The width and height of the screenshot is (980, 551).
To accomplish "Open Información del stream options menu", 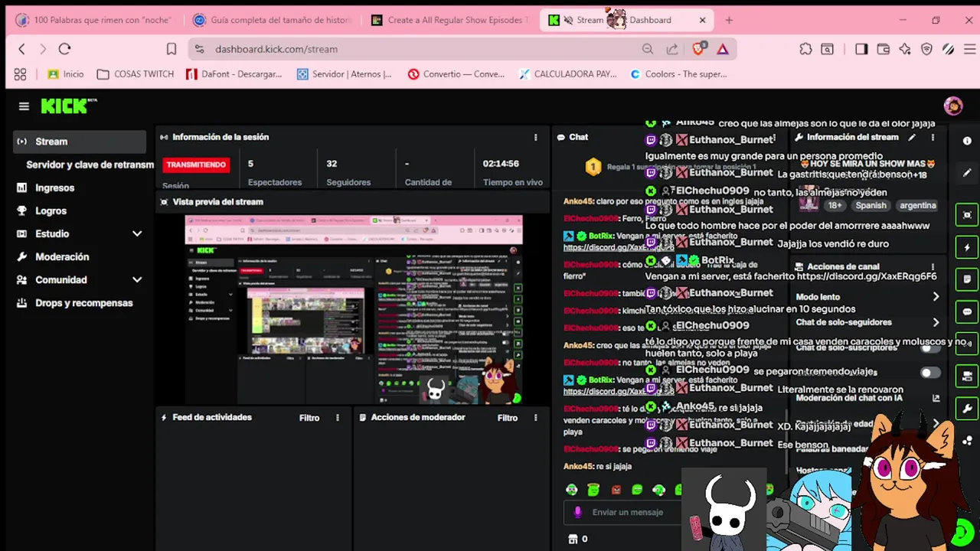I will (x=933, y=138).
